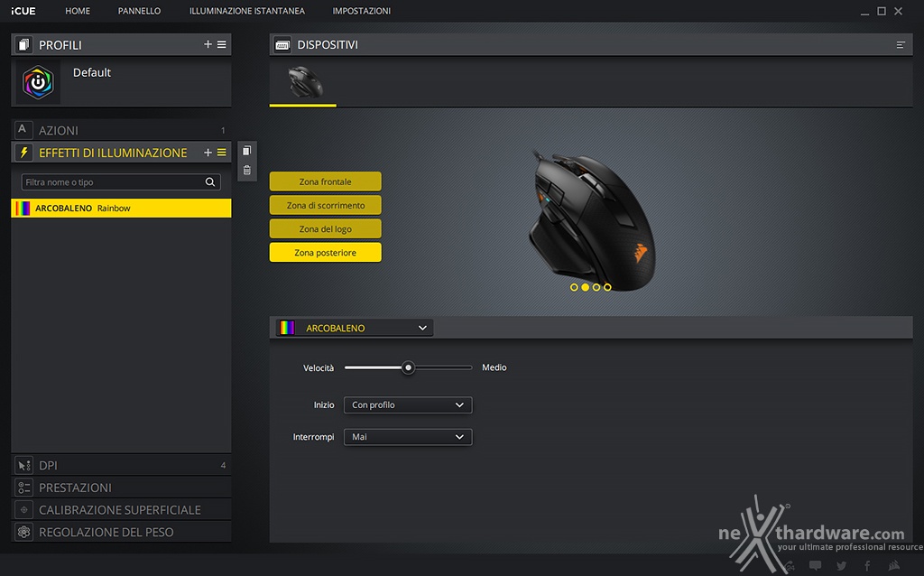Select the Zona frontale button

pyautogui.click(x=325, y=181)
